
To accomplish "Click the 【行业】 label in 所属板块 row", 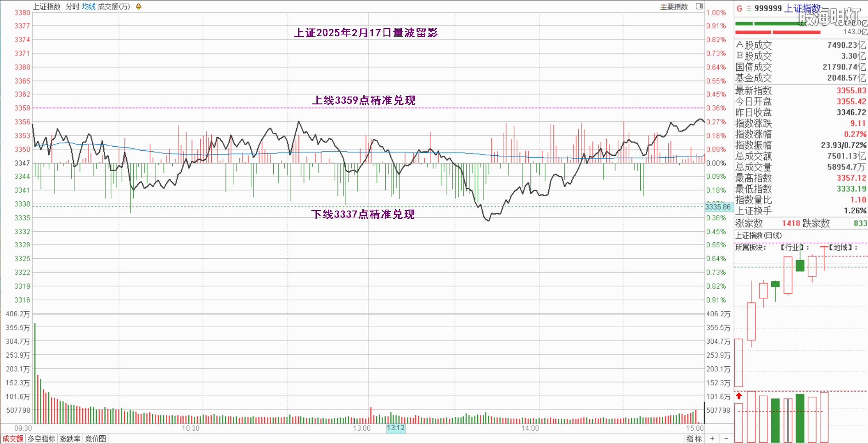I will point(794,247).
